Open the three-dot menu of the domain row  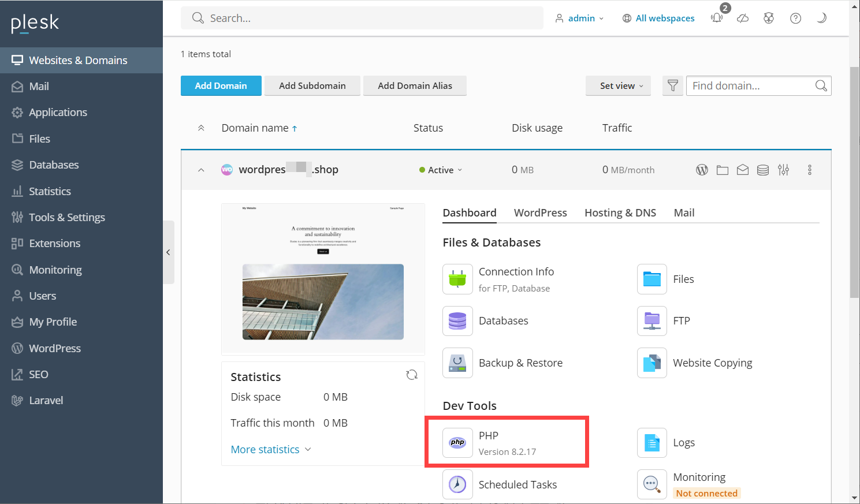pos(810,170)
